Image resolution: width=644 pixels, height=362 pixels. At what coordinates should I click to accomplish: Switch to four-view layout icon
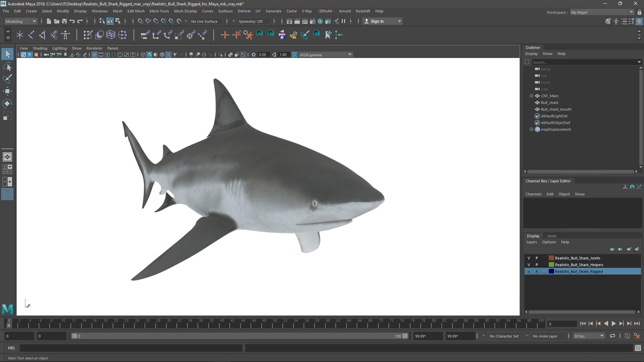click(7, 169)
